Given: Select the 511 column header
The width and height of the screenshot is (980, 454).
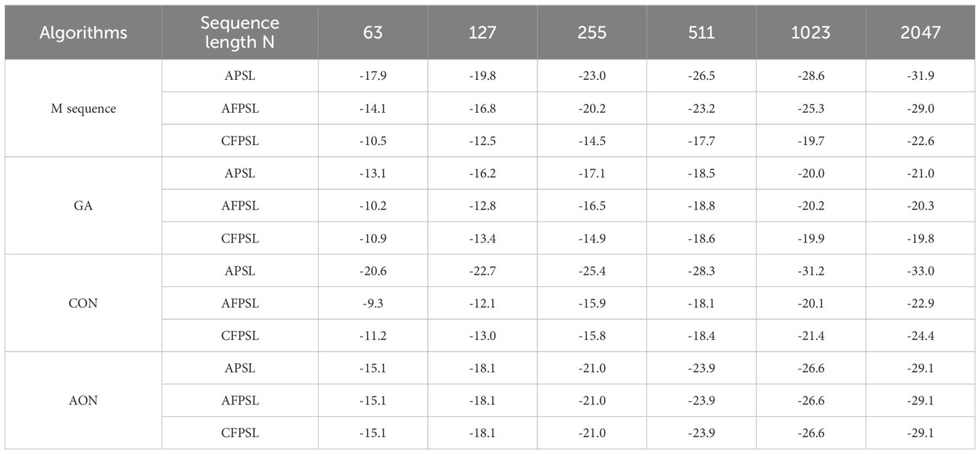Looking at the screenshot, I should pyautogui.click(x=701, y=33).
